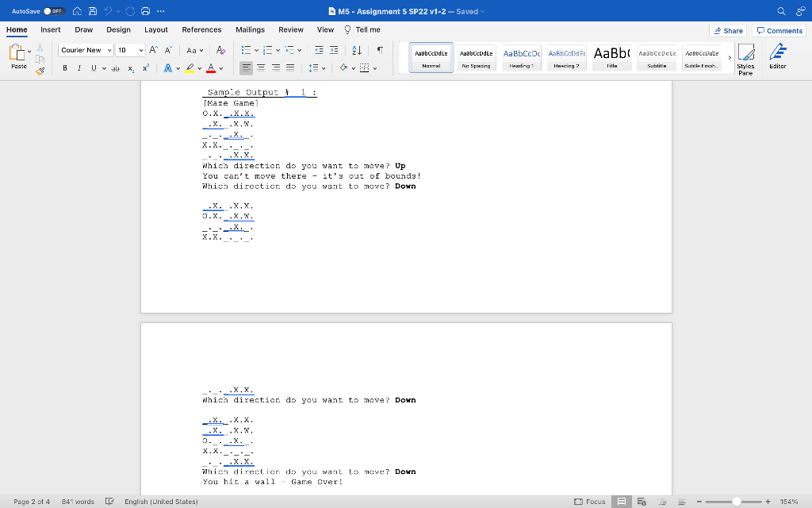The height and width of the screenshot is (508, 812).
Task: Show paragraph marks with pilcrow icon
Action: (380, 50)
